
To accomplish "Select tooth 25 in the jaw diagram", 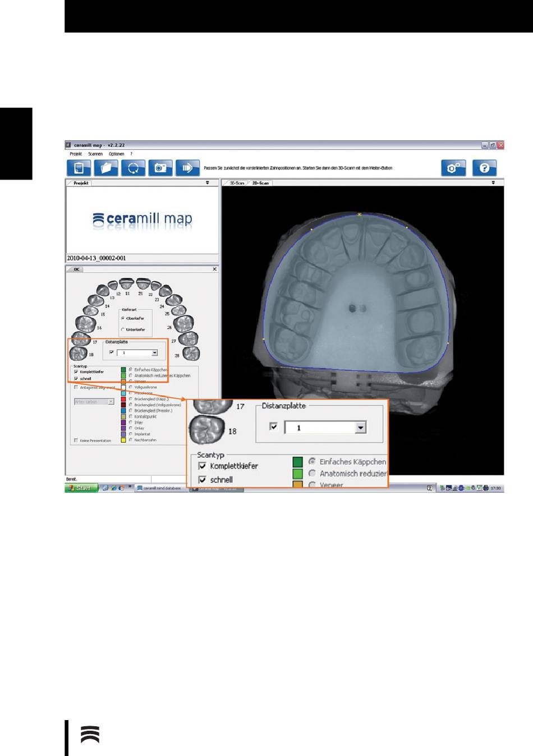I will coord(179,310).
